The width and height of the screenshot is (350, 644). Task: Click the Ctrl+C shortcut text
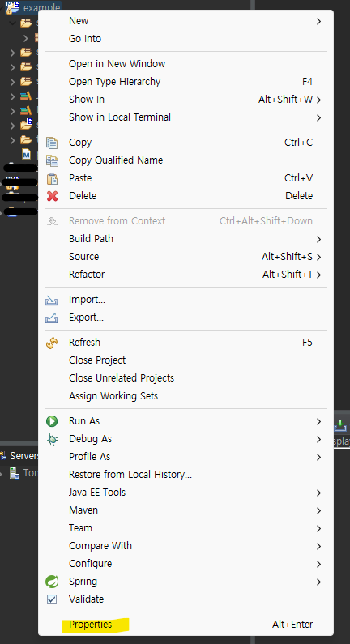(298, 143)
